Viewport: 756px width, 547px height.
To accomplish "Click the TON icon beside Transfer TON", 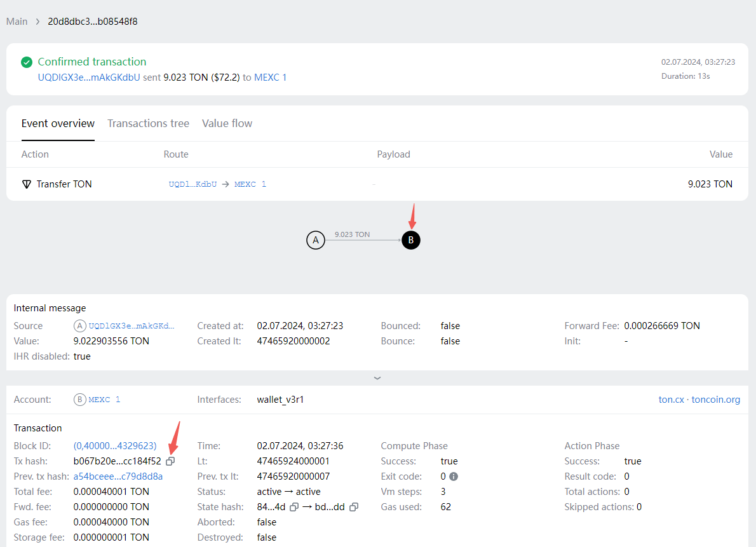I will point(27,184).
